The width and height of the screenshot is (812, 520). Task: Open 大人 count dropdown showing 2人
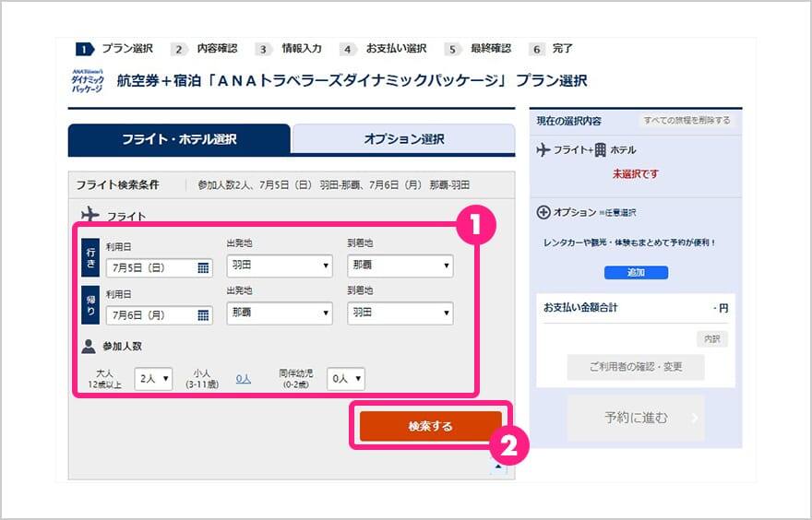click(x=153, y=379)
